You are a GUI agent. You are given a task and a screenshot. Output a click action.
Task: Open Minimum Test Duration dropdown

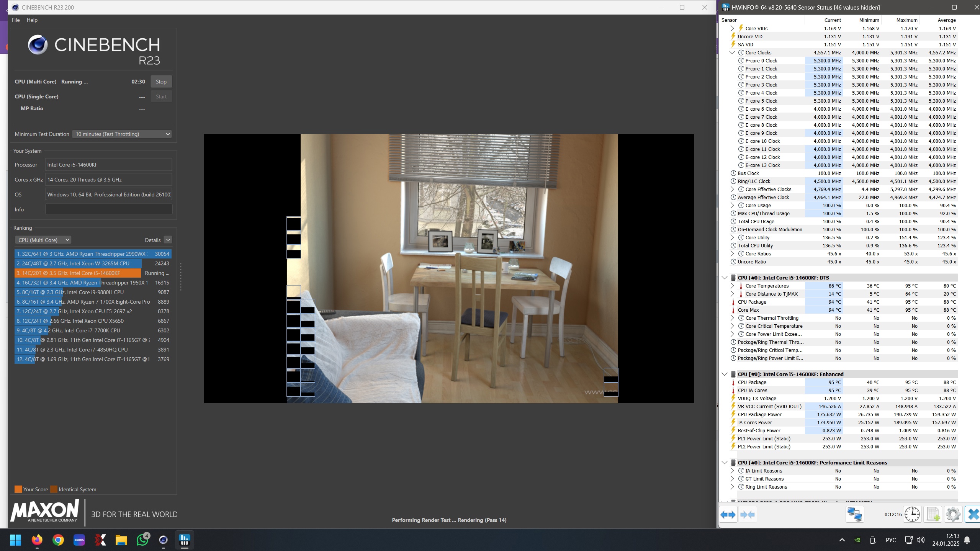point(122,134)
